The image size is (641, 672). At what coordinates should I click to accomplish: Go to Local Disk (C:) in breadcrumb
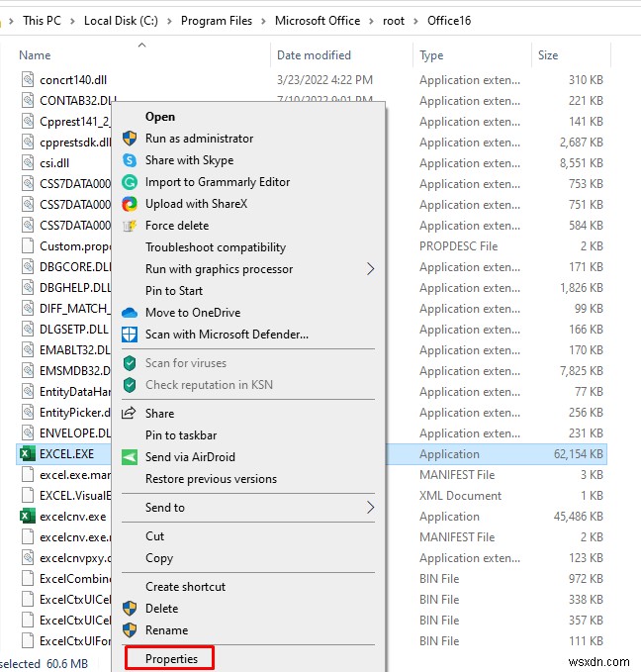tap(121, 21)
